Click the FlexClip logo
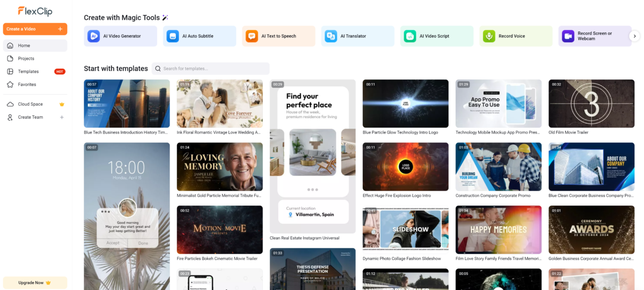This screenshot has width=644, height=290. pos(35,11)
